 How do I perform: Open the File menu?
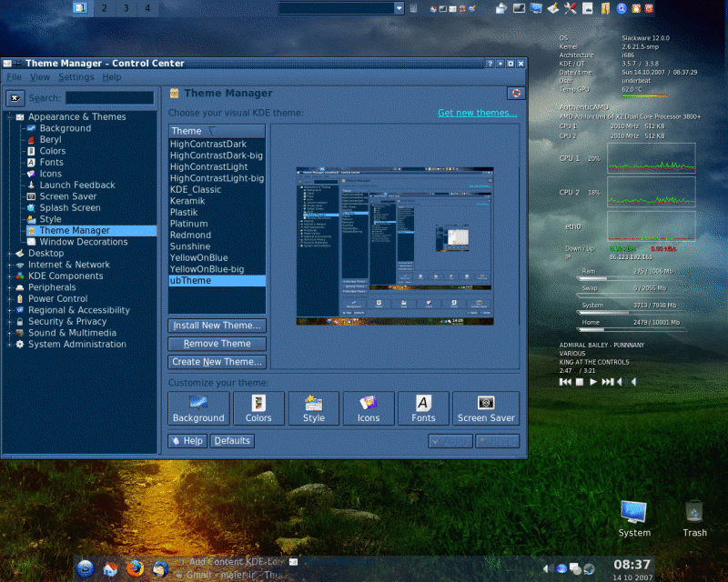tap(14, 77)
